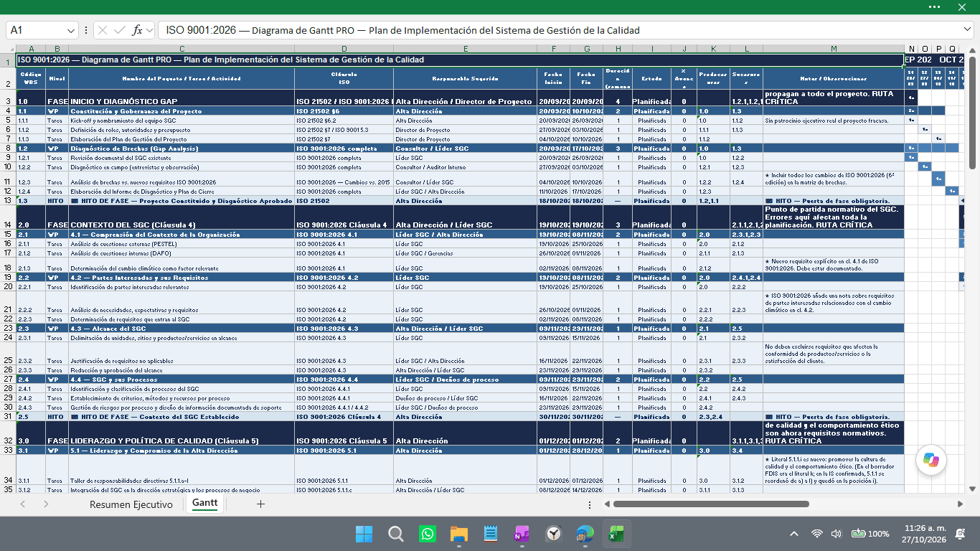Screen dimensions: 980x551
Task: Click the Name Box showing A1
Action: 36,30
